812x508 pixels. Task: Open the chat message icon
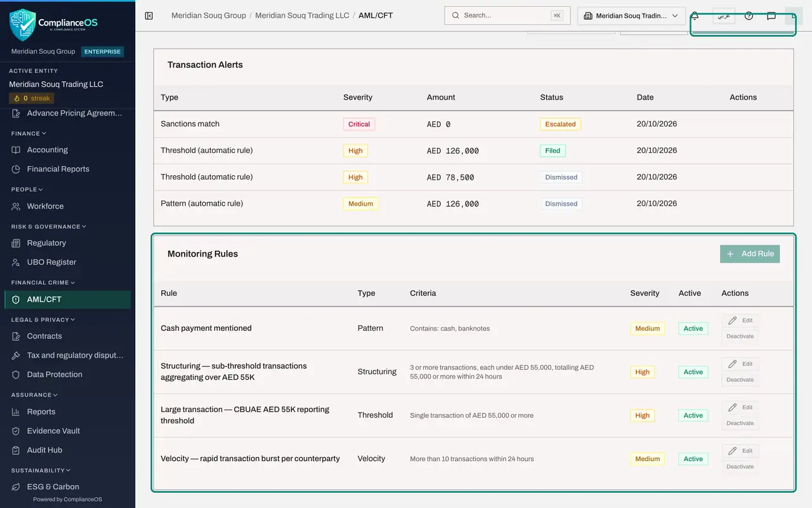pyautogui.click(x=771, y=16)
